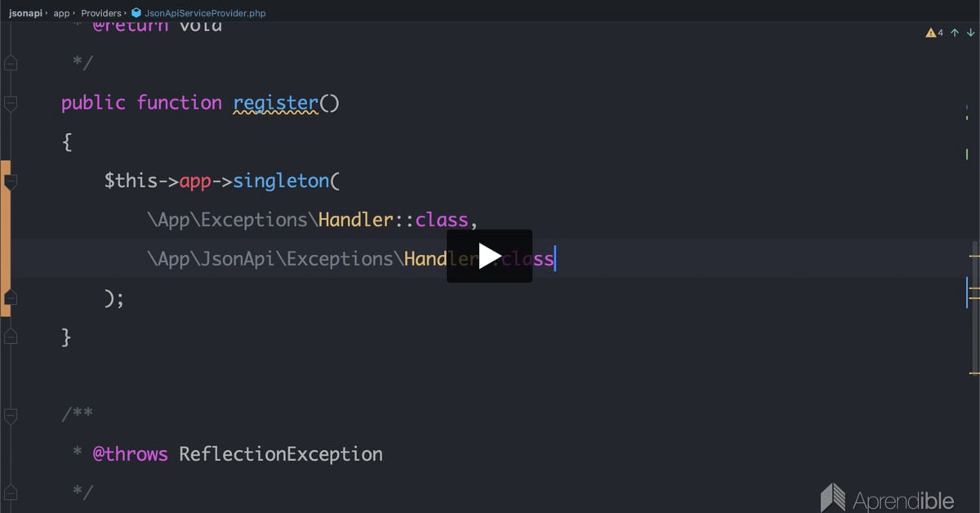Viewport: 980px width, 513px height.
Task: Select the Providers breadcrumb segment
Action: coord(101,13)
